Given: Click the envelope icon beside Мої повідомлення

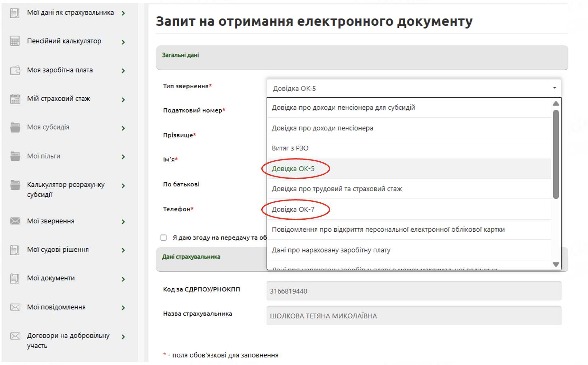Looking at the screenshot, I should click(15, 307).
